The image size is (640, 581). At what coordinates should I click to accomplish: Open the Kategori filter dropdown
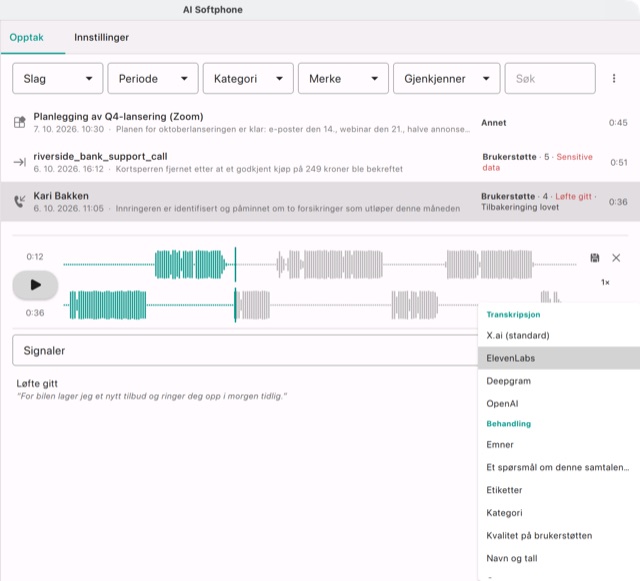[248, 78]
